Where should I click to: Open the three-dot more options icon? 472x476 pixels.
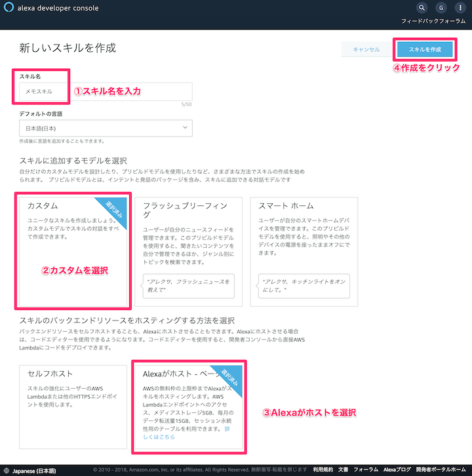click(x=460, y=8)
